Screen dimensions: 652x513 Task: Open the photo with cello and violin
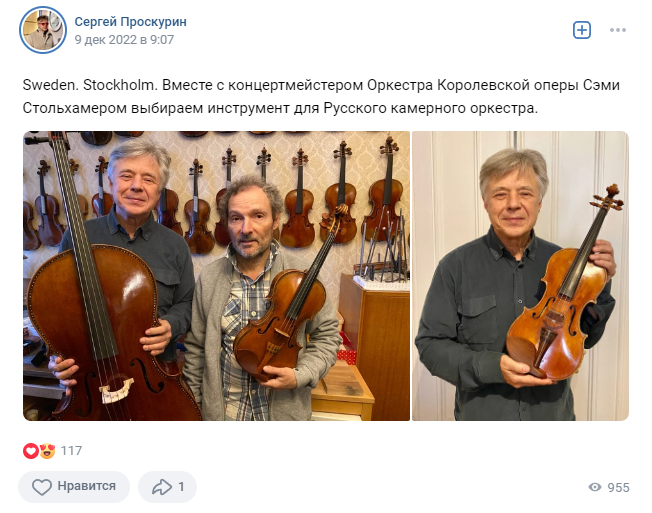[216, 276]
